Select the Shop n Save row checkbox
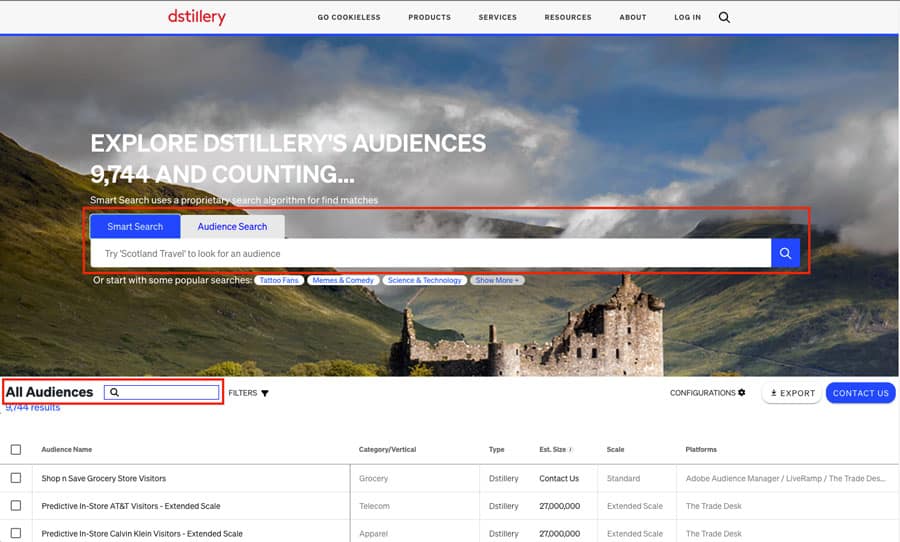This screenshot has width=900, height=542. [15, 478]
